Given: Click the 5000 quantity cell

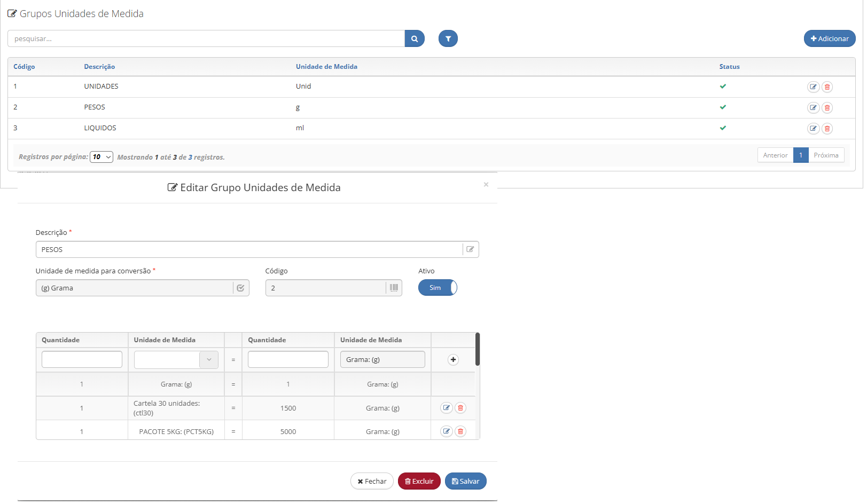Looking at the screenshot, I should pos(288,431).
